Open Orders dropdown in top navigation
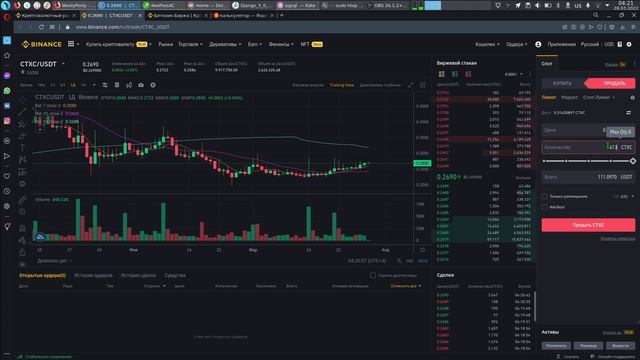Viewport: 640px width, 360px height. 517,44
